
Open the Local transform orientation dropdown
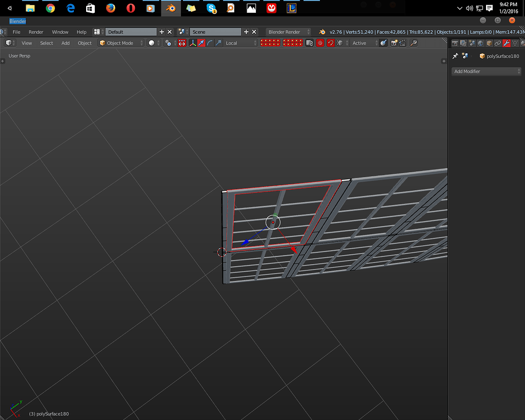coord(240,43)
